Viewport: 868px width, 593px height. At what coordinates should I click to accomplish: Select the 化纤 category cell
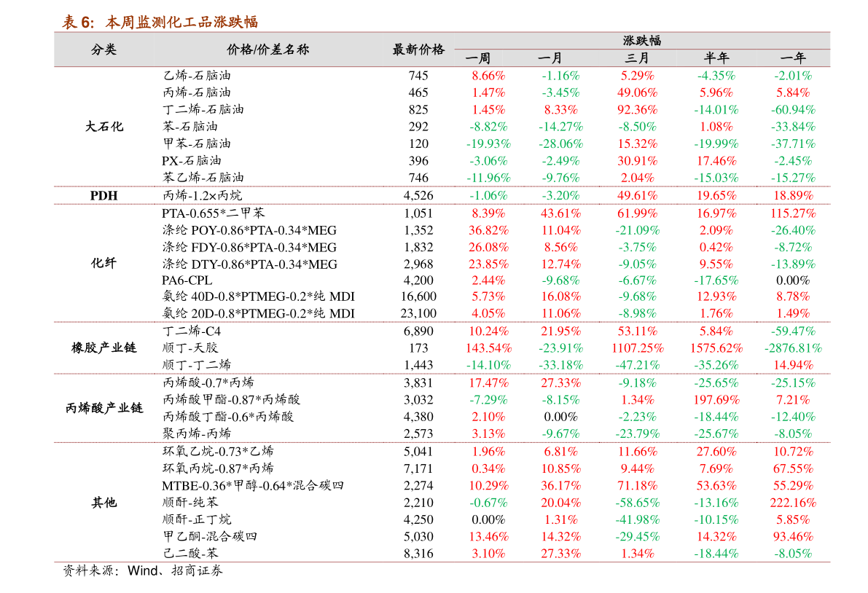coord(104,263)
